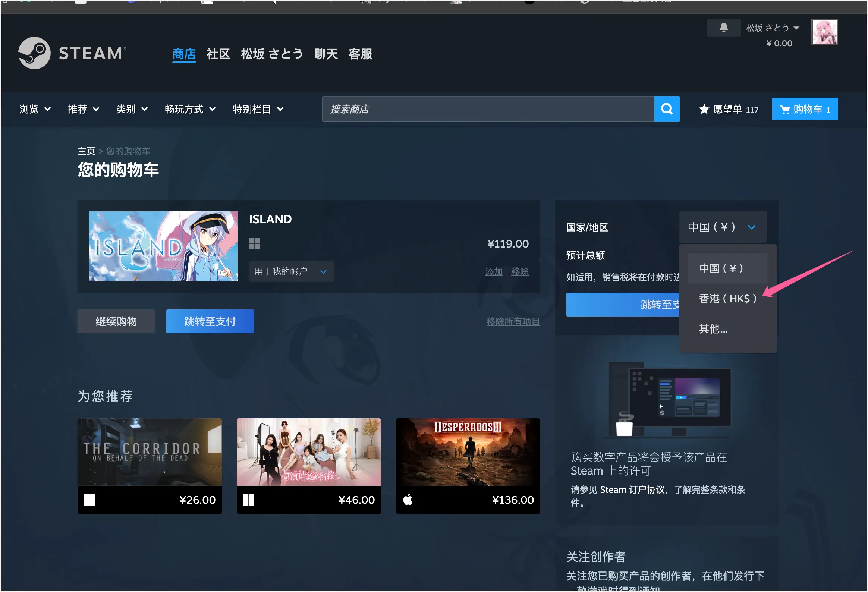Click the profile avatar picture
868x592 pixels.
[825, 32]
